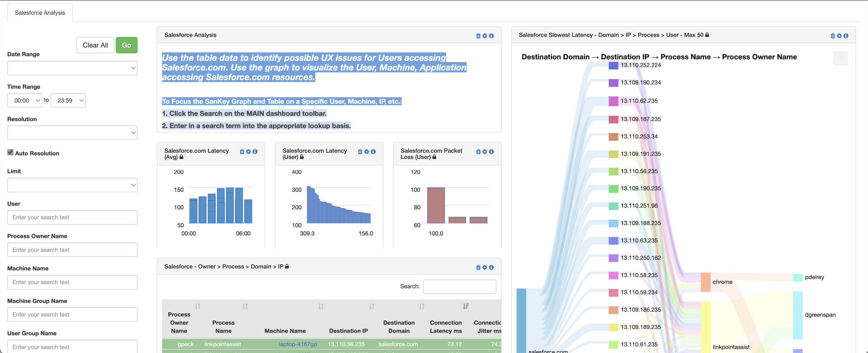Open settings gear of Latency (User) panel
This screenshot has height=353, width=868.
(367, 151)
